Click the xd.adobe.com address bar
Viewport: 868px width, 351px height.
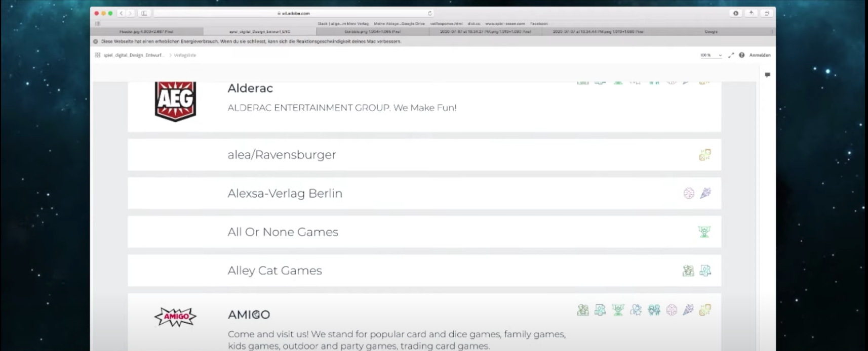point(294,13)
